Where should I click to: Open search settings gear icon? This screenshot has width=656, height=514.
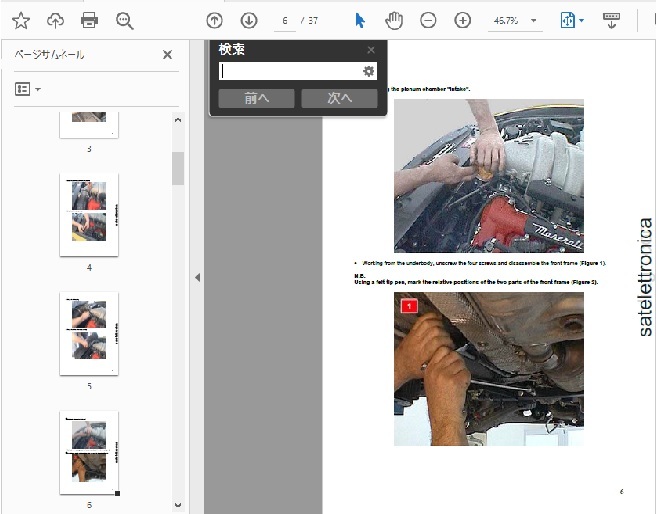[369, 72]
